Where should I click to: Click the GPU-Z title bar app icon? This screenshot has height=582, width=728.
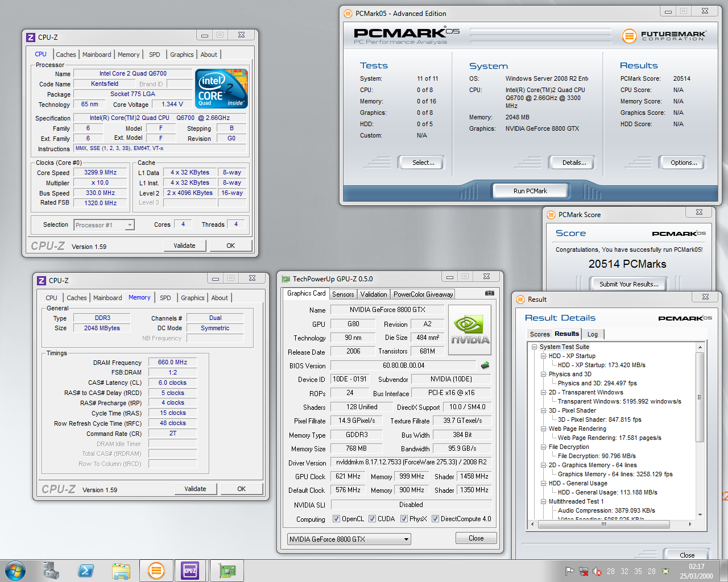[286, 279]
